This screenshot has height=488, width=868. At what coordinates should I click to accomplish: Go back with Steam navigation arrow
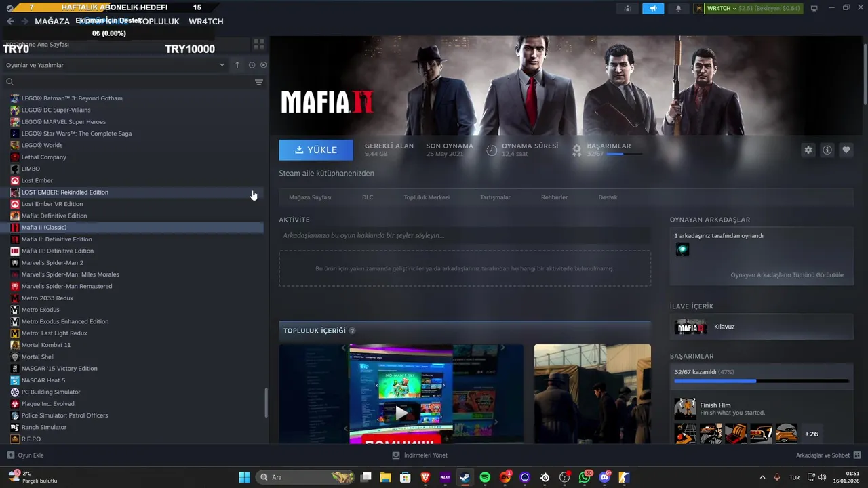pyautogui.click(x=10, y=21)
